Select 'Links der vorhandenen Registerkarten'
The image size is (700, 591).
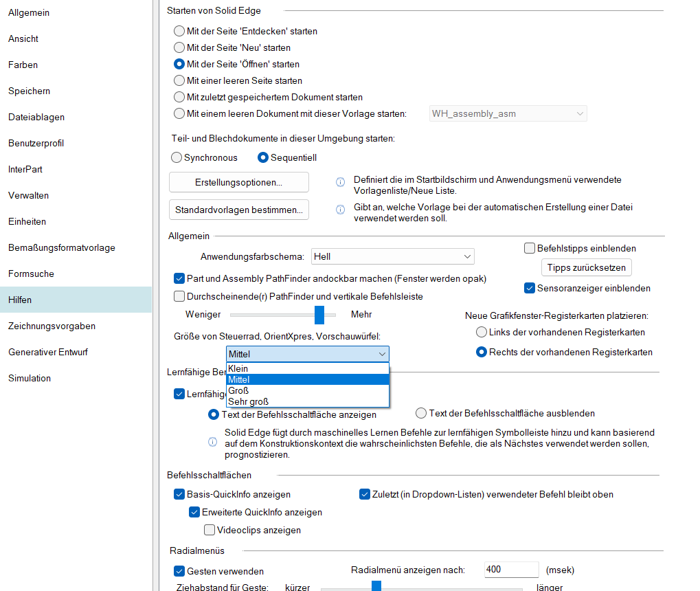482,332
